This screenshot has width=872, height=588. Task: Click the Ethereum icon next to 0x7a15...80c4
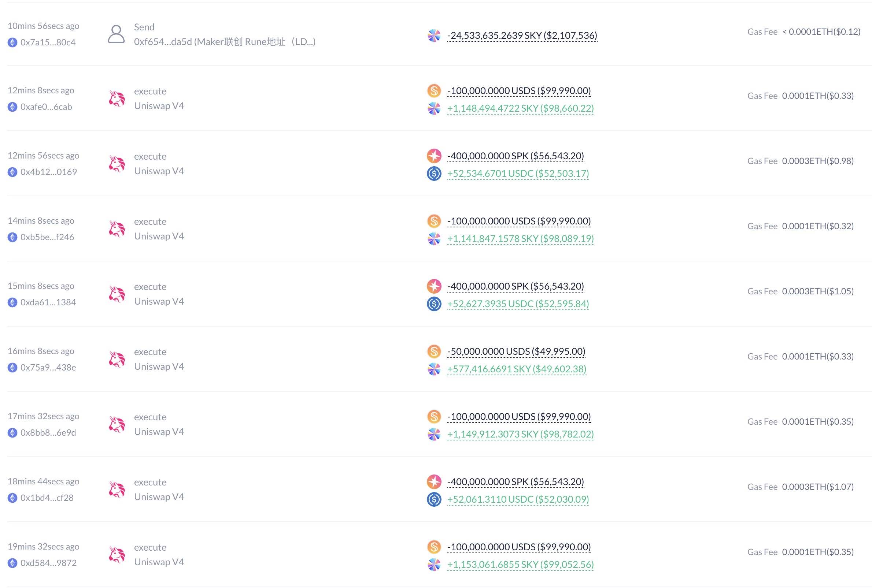click(12, 42)
